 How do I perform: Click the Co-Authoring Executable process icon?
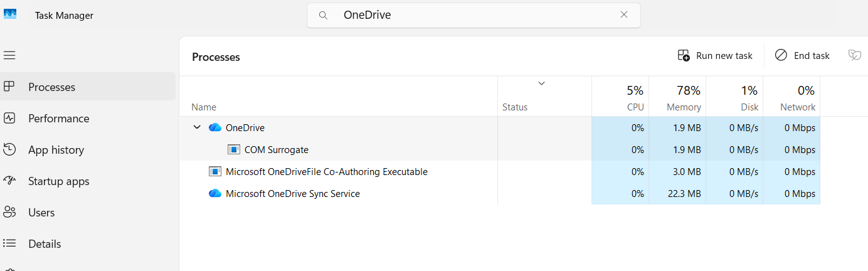(x=215, y=172)
